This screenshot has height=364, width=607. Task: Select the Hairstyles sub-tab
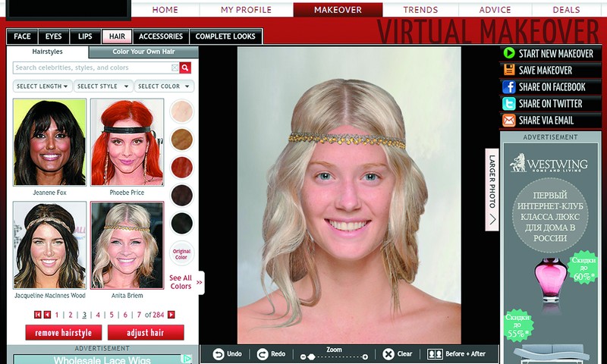pos(47,52)
